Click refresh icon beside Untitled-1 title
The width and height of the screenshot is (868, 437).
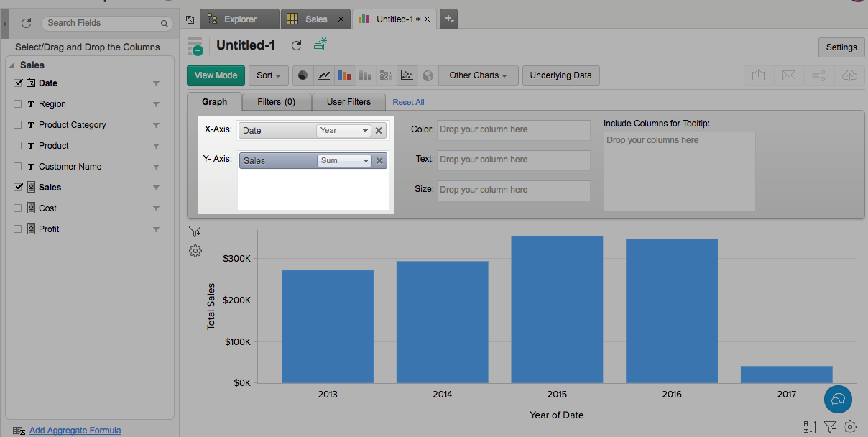[296, 45]
